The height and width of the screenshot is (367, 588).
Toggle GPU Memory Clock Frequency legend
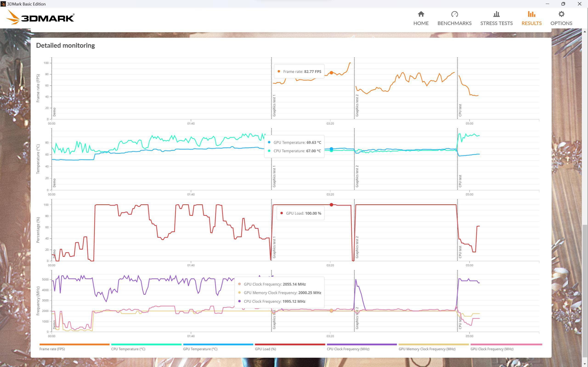tap(427, 349)
